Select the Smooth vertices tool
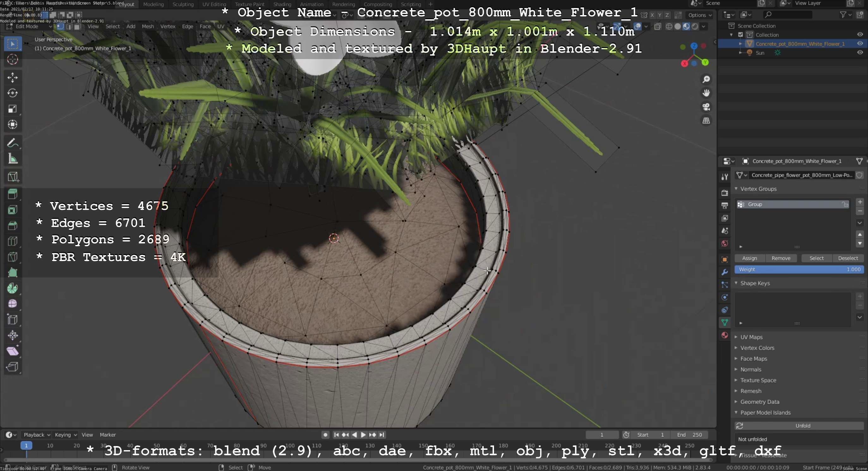868x471 pixels. [x=12, y=304]
